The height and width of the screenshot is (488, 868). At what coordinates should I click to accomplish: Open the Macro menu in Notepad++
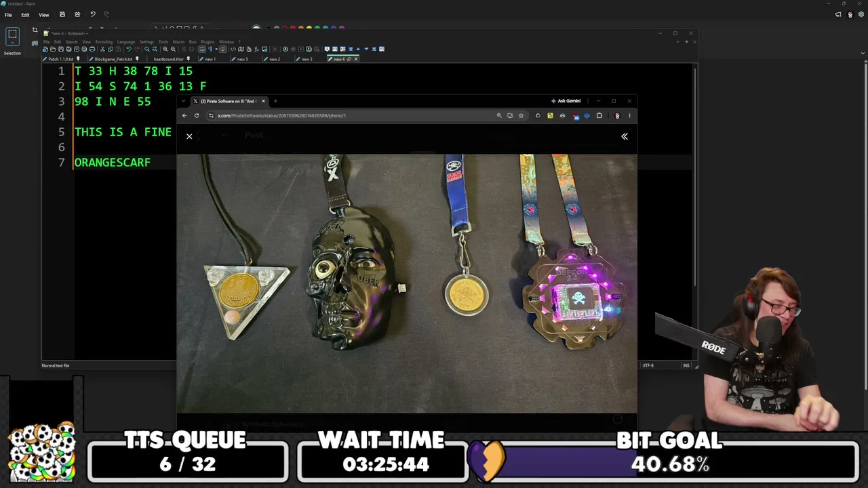tap(178, 42)
